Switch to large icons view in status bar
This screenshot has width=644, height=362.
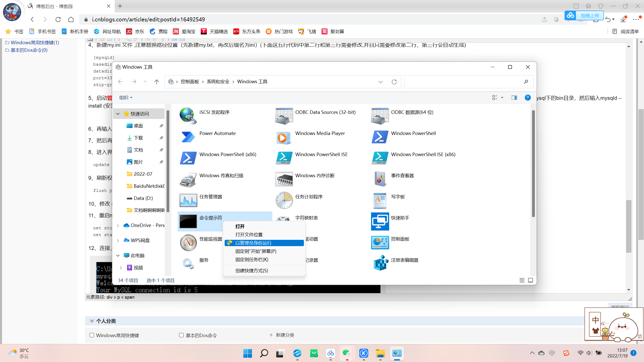[x=531, y=280]
